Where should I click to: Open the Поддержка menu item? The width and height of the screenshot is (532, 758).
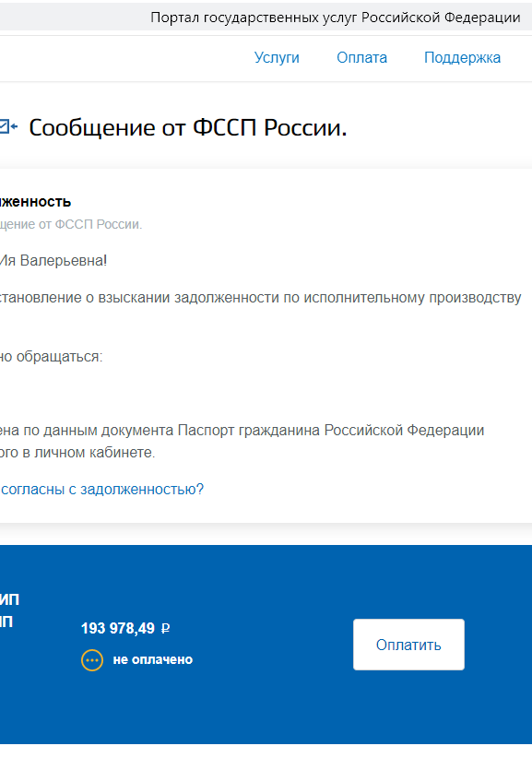463,57
